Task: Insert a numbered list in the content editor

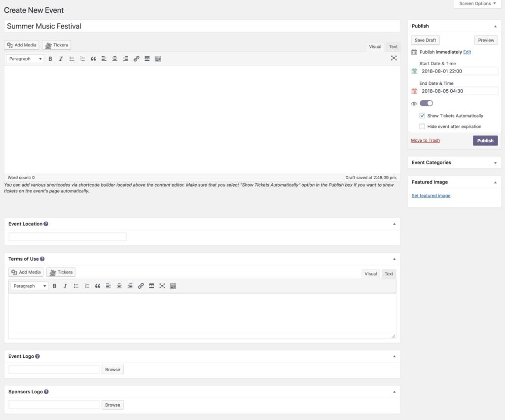Action: [x=82, y=59]
